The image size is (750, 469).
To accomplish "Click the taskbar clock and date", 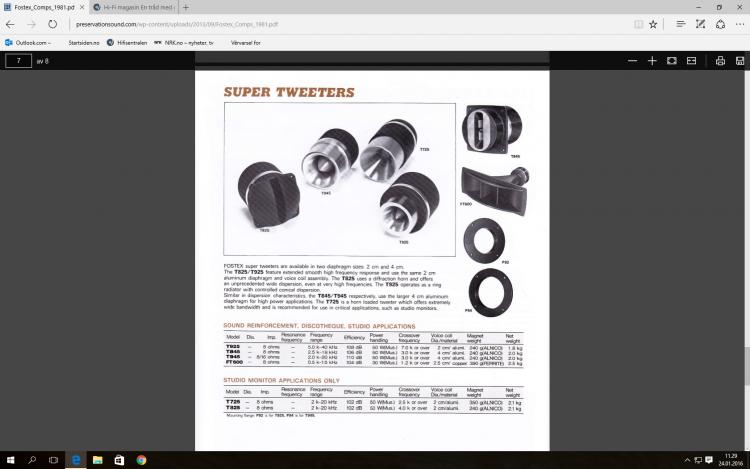I will pyautogui.click(x=730, y=460).
